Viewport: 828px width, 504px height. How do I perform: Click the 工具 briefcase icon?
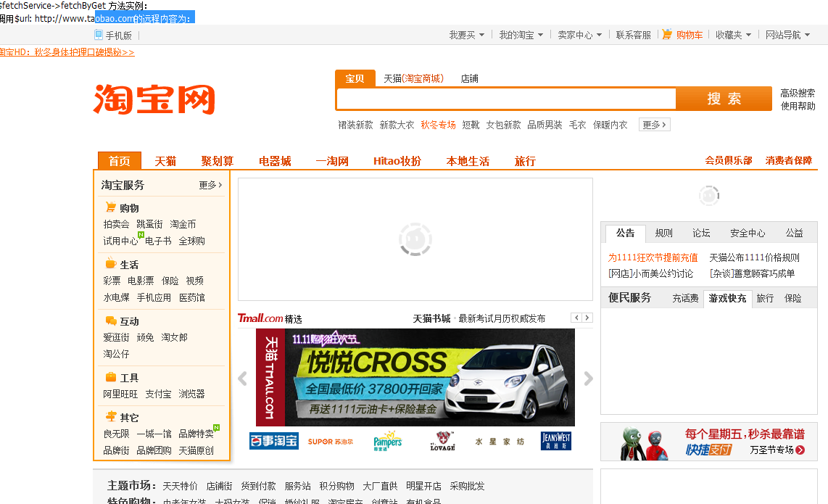110,376
